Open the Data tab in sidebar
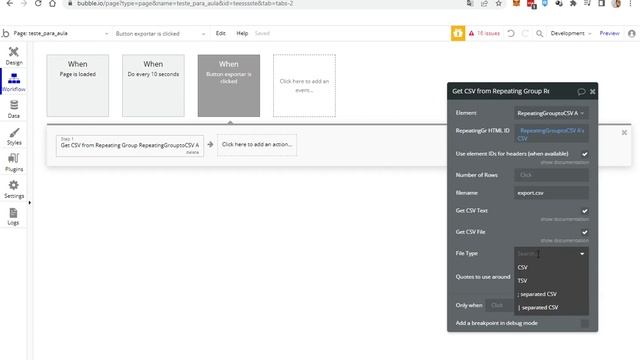The image size is (640, 360). pos(14,109)
